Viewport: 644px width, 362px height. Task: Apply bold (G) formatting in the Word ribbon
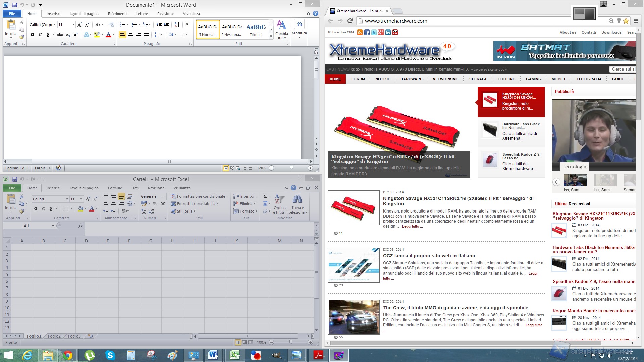point(32,34)
